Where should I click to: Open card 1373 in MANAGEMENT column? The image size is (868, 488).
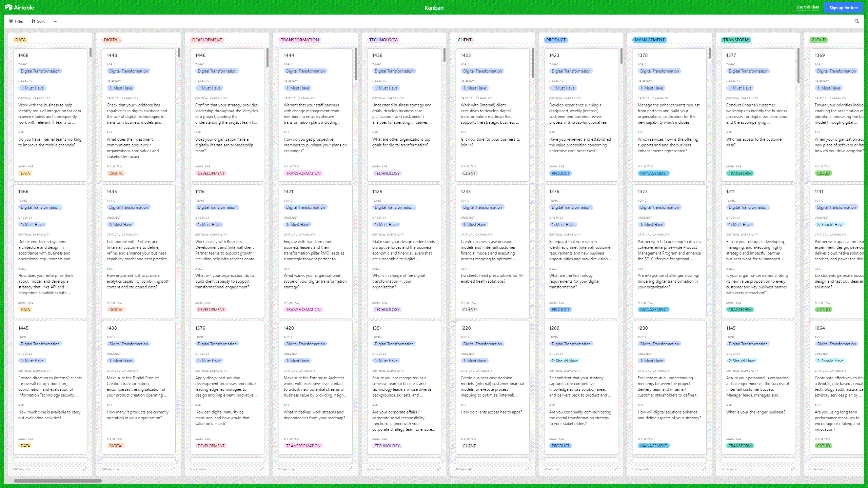[x=670, y=251]
